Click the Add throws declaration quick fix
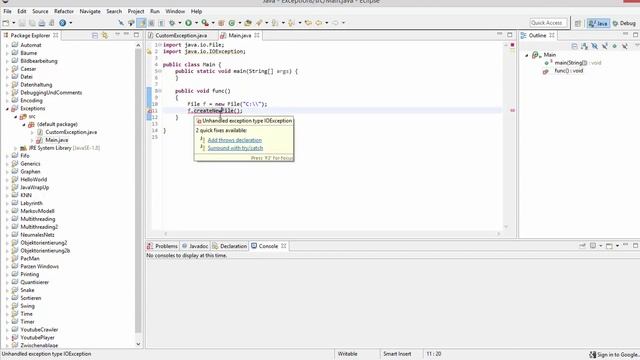The width and height of the screenshot is (640, 360). tap(235, 140)
